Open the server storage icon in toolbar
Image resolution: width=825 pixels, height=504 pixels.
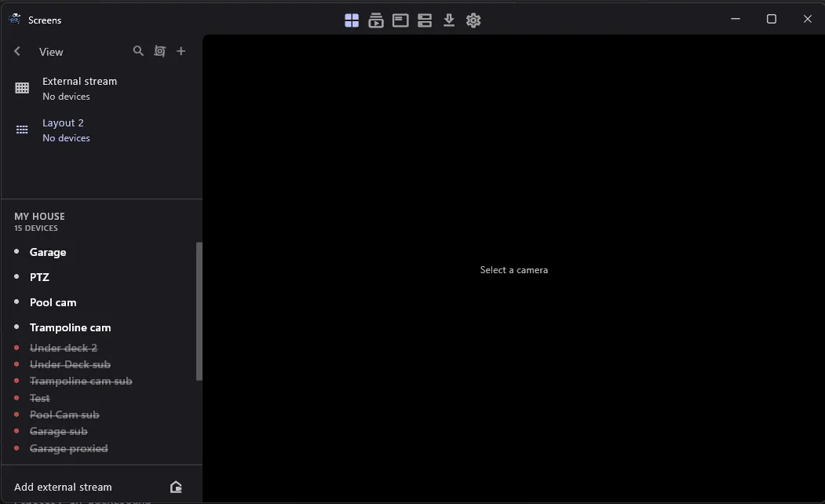(425, 20)
